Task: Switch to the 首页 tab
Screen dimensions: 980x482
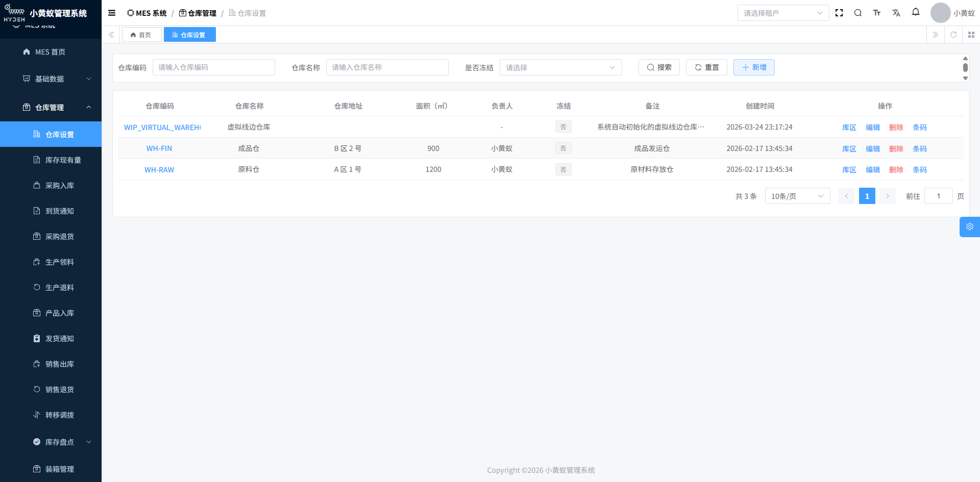Action: (141, 35)
